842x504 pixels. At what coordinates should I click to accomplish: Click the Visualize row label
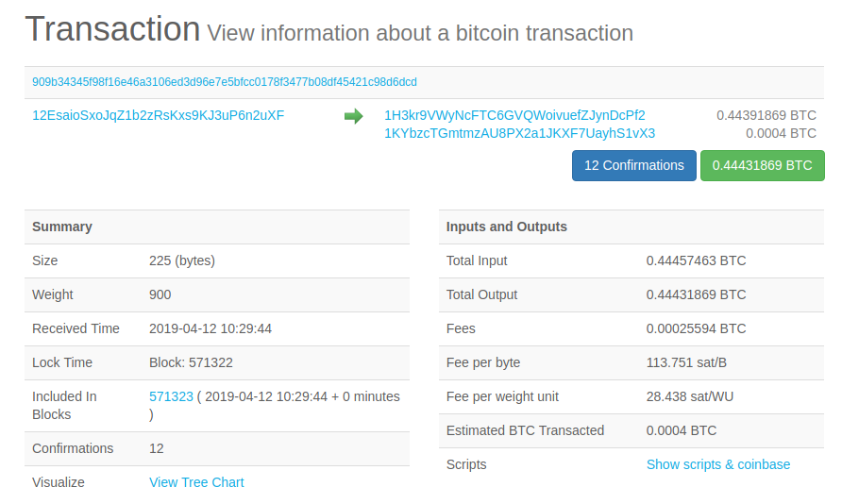(x=58, y=482)
